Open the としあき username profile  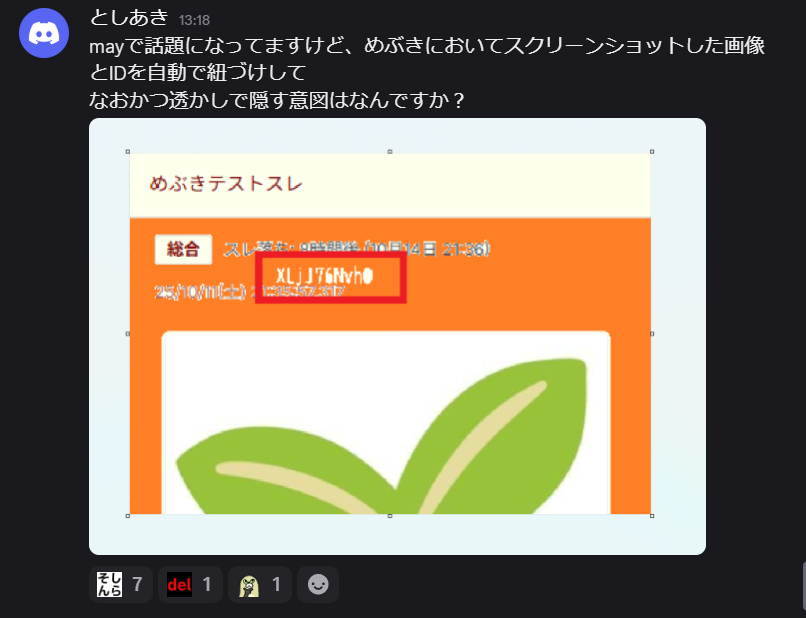coord(129,18)
